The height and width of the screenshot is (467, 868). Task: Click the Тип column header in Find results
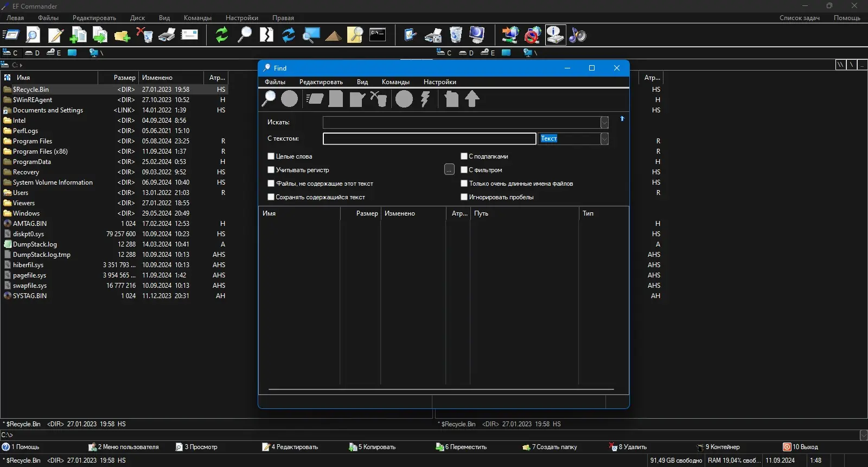pos(604,213)
